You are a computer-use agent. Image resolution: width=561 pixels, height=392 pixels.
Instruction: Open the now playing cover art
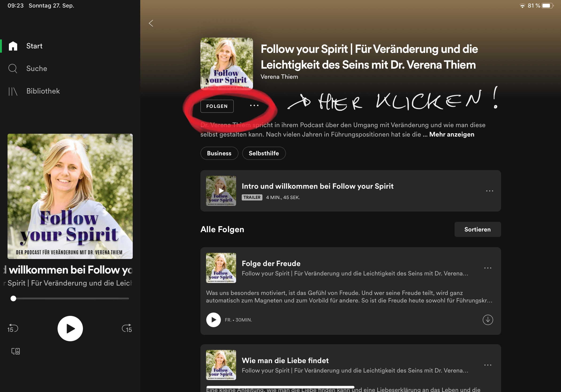(70, 196)
